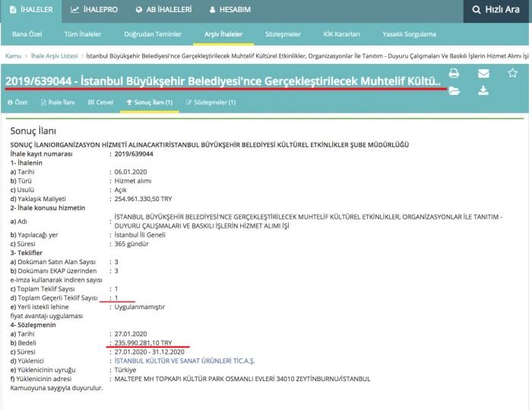
Task: Click the download icon
Action: [x=483, y=91]
